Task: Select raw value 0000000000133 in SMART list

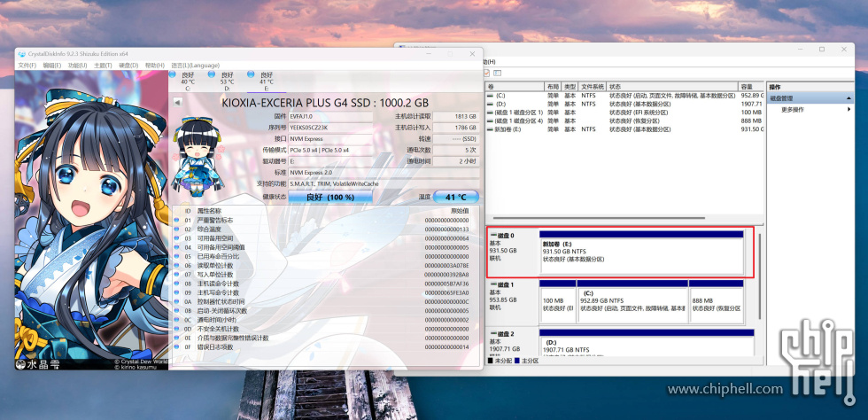Action: [446, 229]
